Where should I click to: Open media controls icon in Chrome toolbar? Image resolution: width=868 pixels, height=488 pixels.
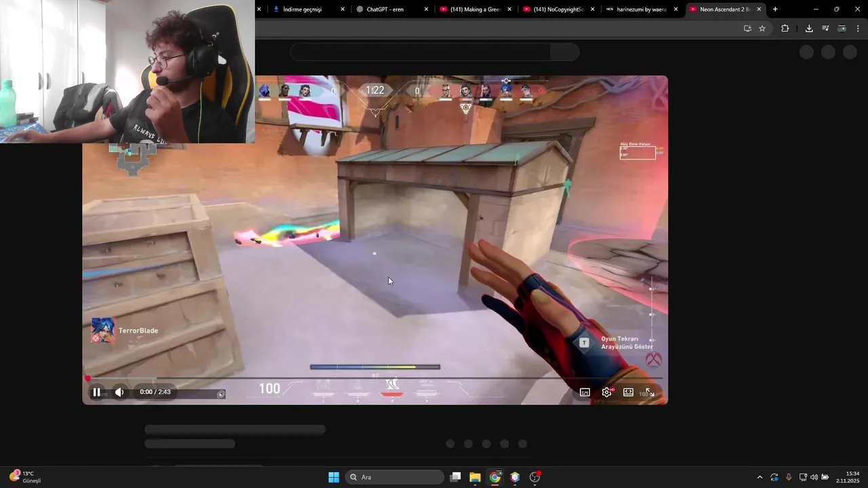tap(825, 28)
